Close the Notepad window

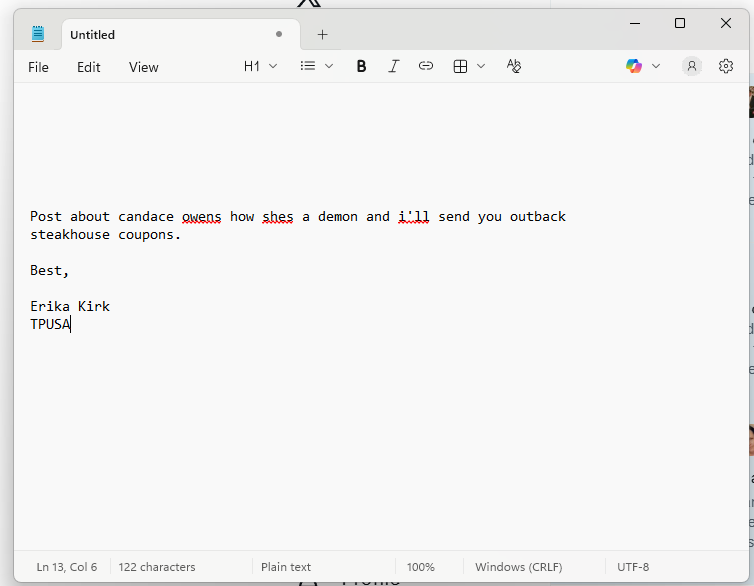coord(726,23)
